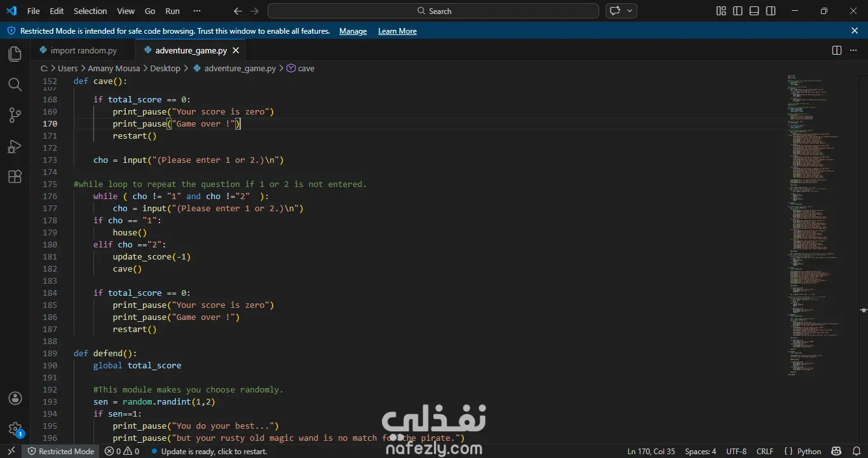868x458 pixels.
Task: Open the Copilot chat icon in title bar
Action: (614, 11)
